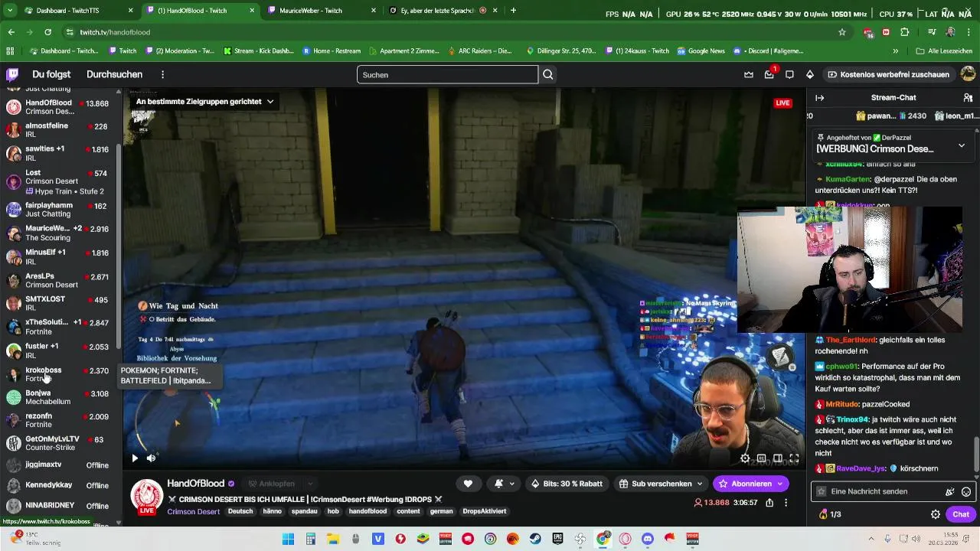
Task: Switch to theater mode in the player
Action: [778, 458]
